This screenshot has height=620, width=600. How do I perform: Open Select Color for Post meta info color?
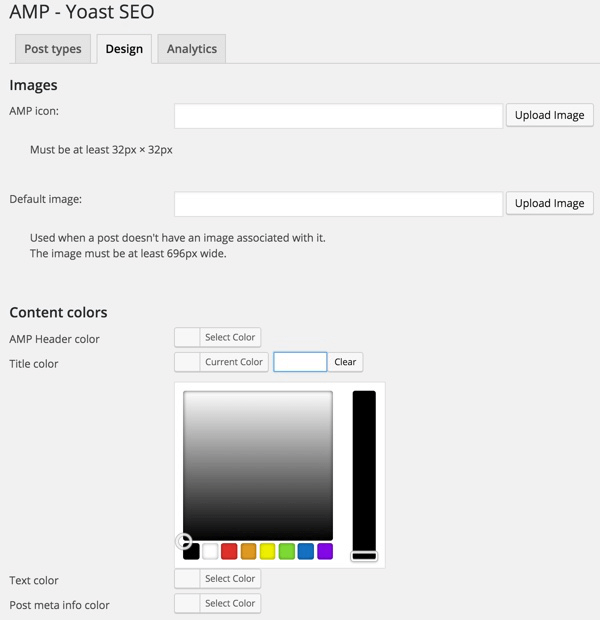(230, 603)
